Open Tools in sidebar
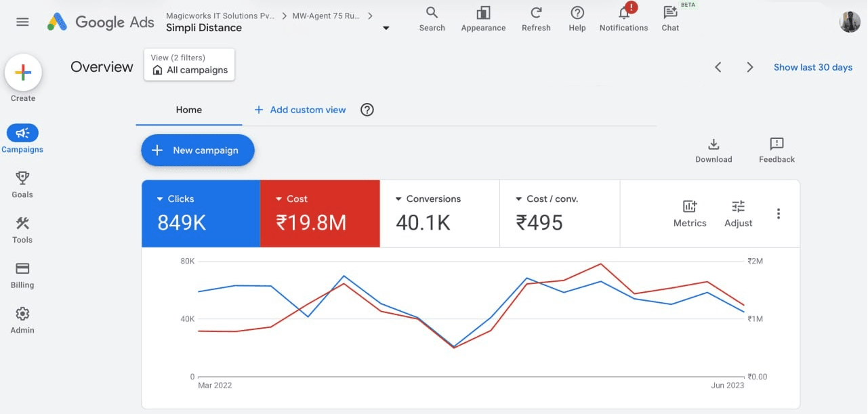The width and height of the screenshot is (868, 414). coord(22,230)
